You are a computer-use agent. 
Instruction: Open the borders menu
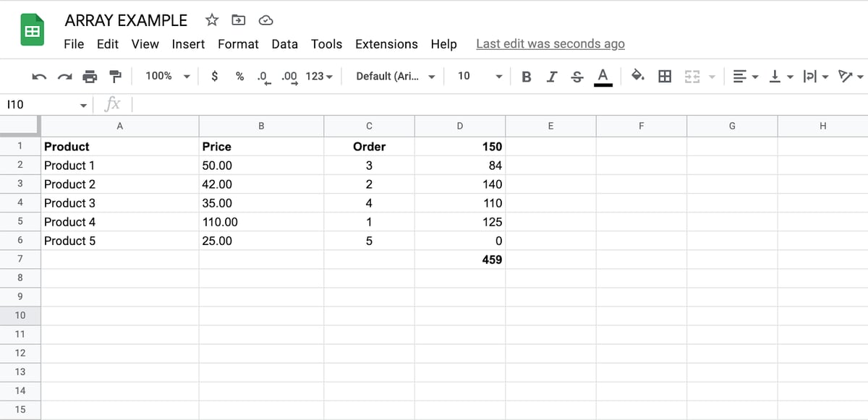point(664,76)
